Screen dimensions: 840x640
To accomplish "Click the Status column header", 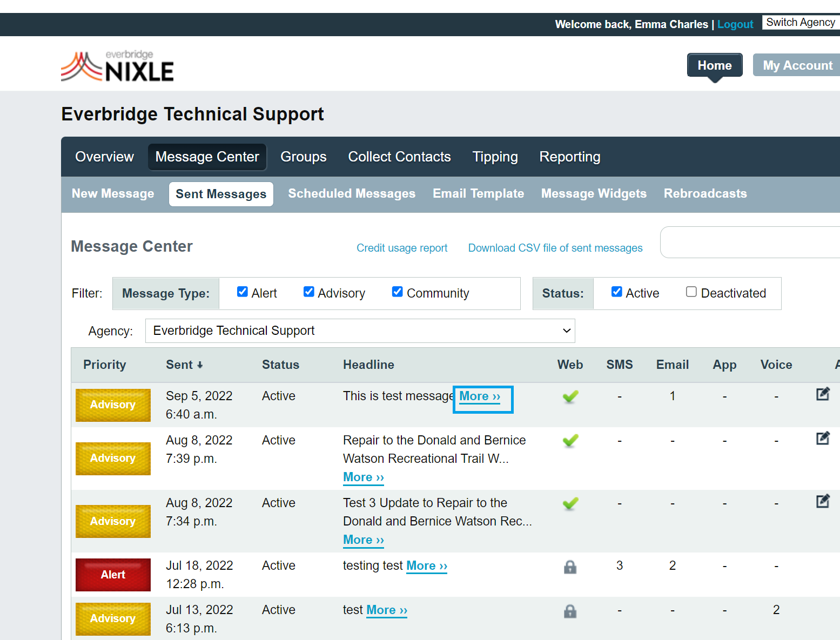I will tap(280, 365).
